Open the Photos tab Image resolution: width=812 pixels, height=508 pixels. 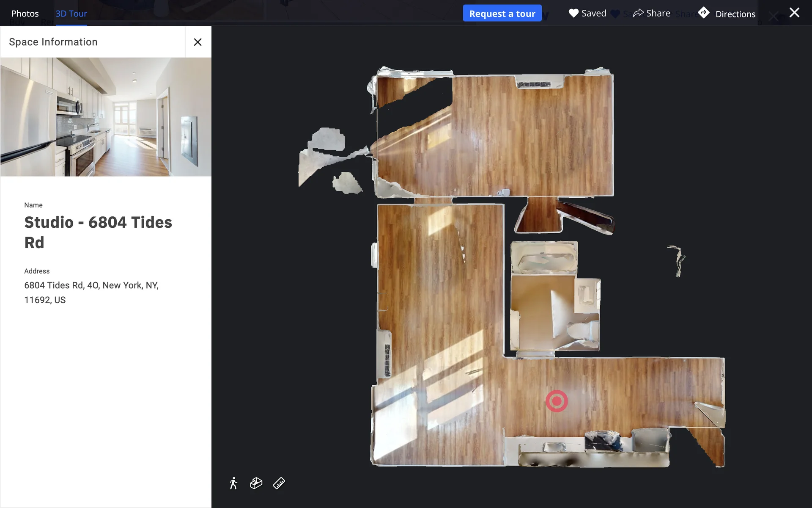[x=25, y=14]
